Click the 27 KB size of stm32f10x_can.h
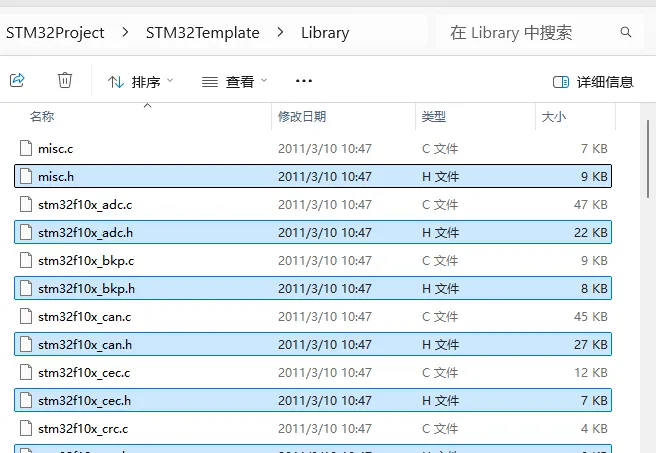656x453 pixels. pos(590,344)
